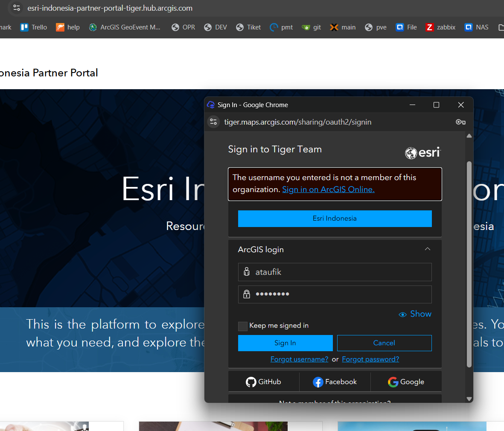Collapse the ArcGIS login section
Viewport: 504px width, 431px height.
tap(427, 249)
